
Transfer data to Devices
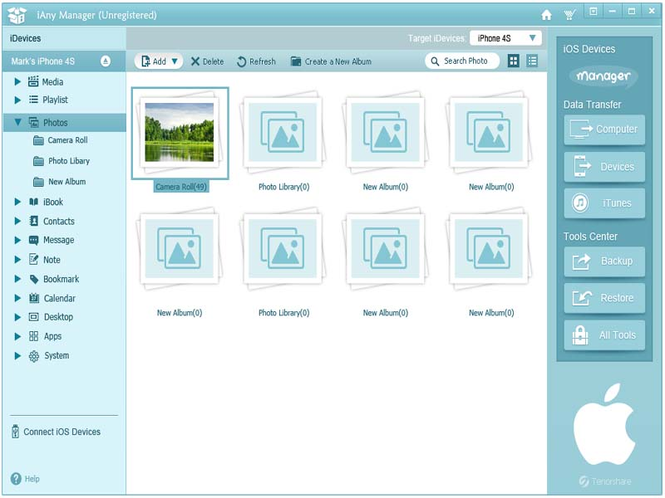click(604, 167)
